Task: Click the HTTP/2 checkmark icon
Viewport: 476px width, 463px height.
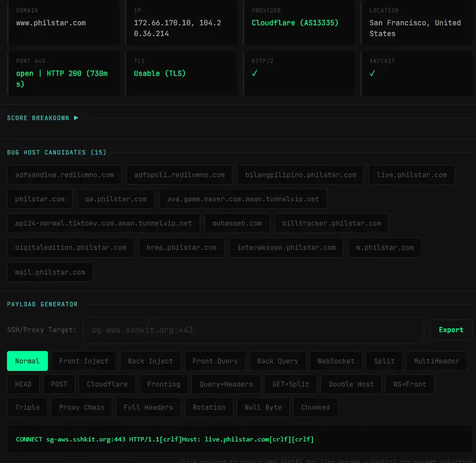Action: click(254, 73)
